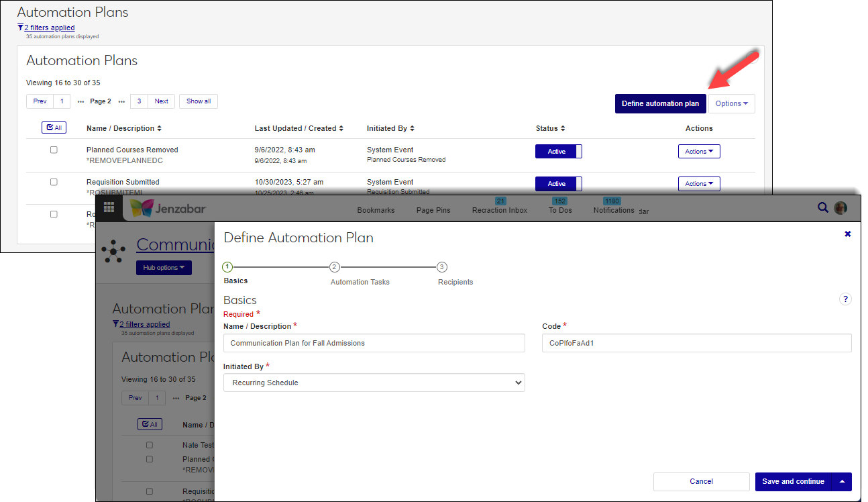Sort by the Status column arrows

click(563, 128)
